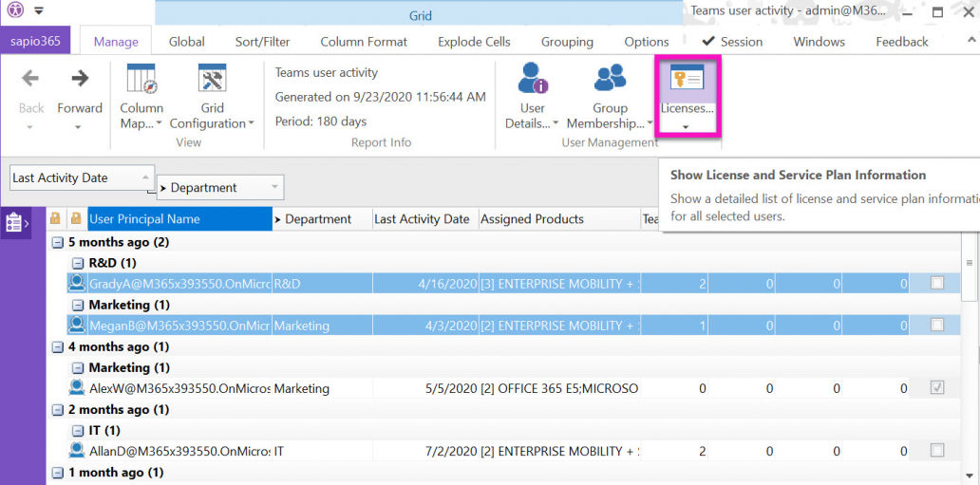
Task: Open the Grid Configuration icon
Action: (x=212, y=78)
